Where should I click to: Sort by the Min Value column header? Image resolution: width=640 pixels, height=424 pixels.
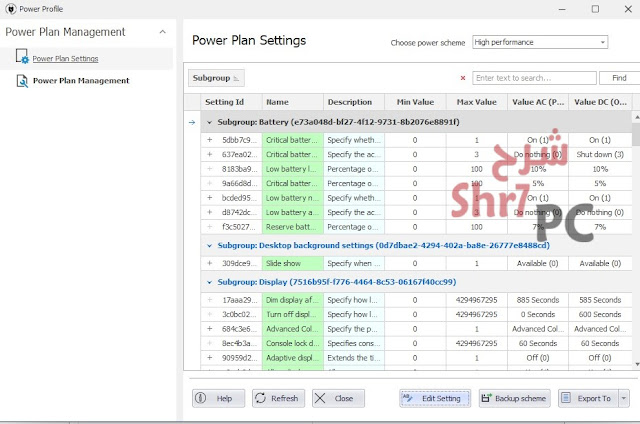tap(415, 102)
